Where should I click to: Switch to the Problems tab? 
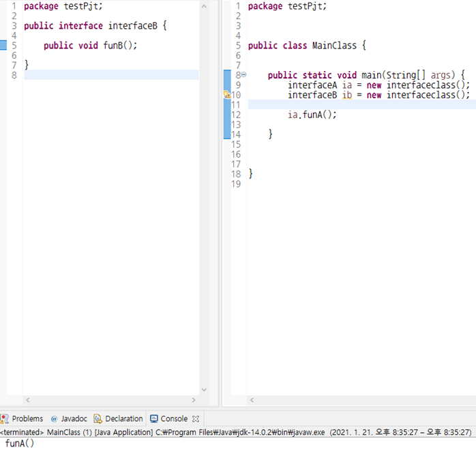22,418
